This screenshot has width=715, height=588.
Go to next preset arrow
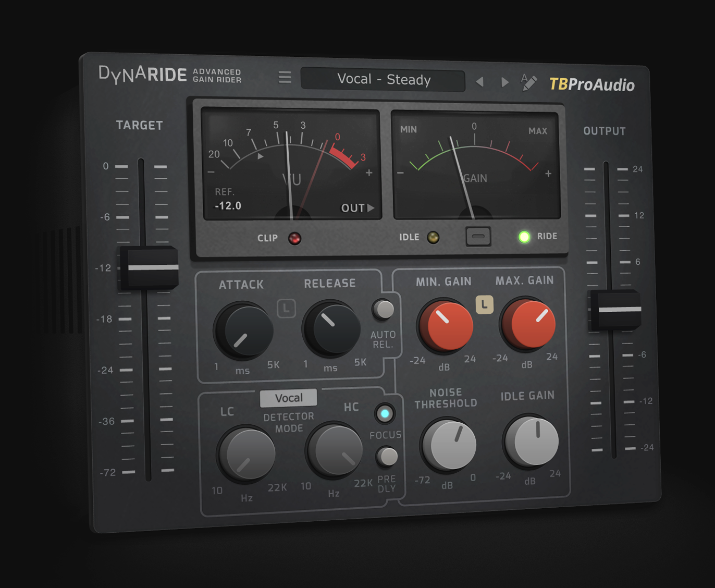[x=504, y=82]
